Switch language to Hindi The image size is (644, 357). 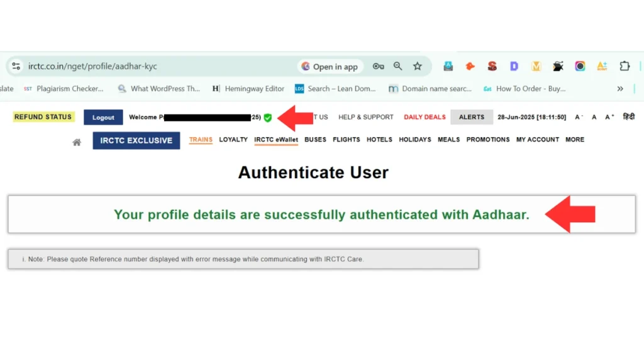[628, 117]
